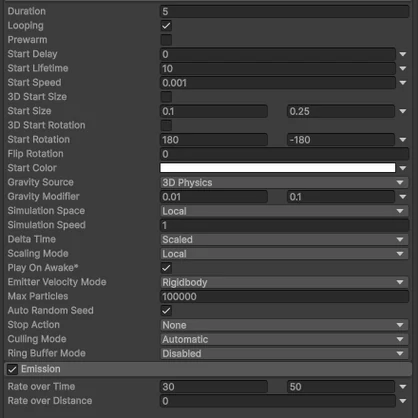This screenshot has height=418, width=418.
Task: Open the Emitter Velocity Mode dropdown
Action: [284, 282]
